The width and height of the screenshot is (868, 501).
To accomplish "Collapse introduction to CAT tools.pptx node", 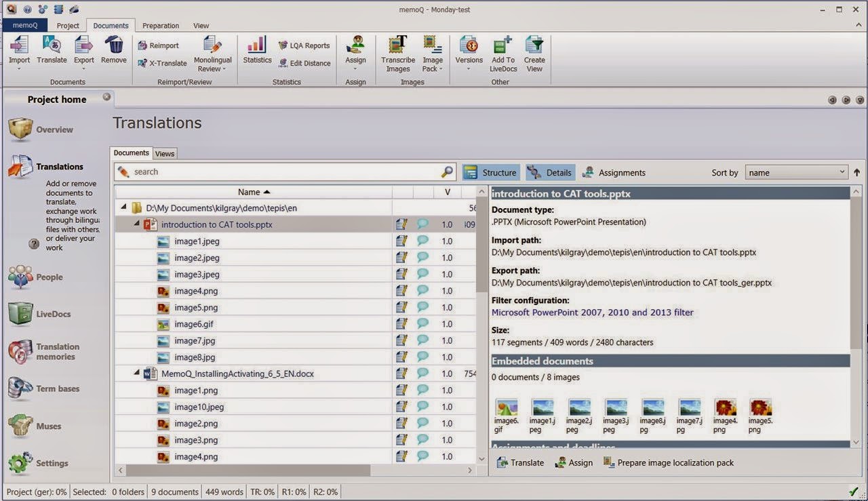I will point(136,224).
